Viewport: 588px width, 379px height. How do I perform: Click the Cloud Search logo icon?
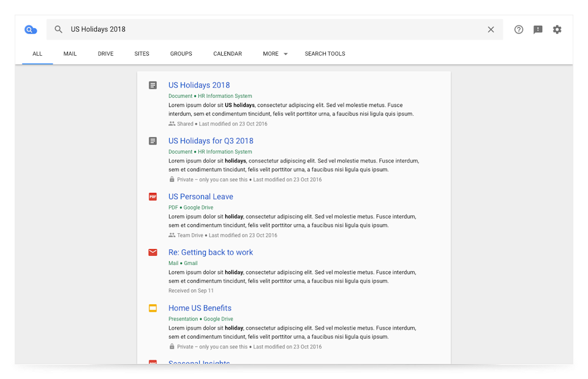(31, 29)
